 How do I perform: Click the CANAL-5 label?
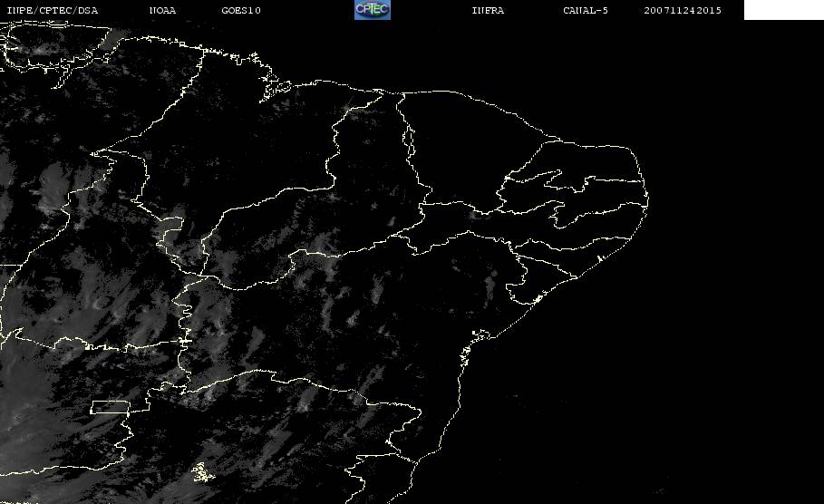point(585,11)
